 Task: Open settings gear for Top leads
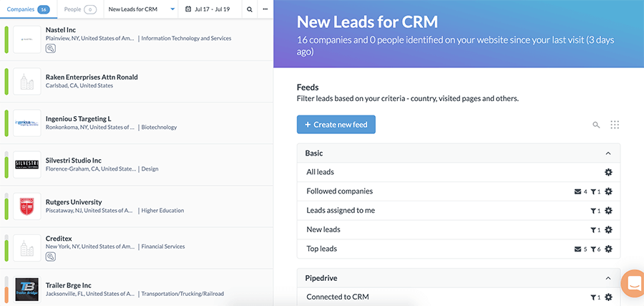point(608,249)
